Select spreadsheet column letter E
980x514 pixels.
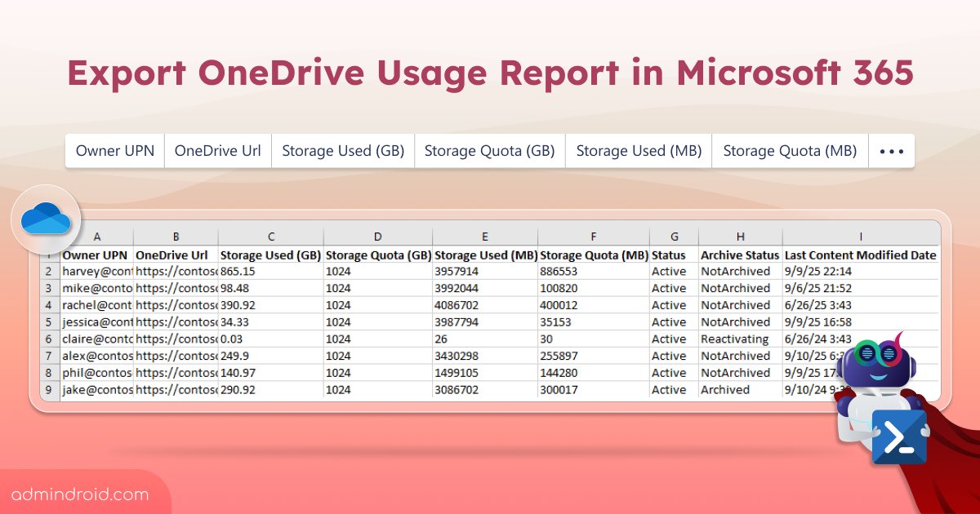click(485, 237)
